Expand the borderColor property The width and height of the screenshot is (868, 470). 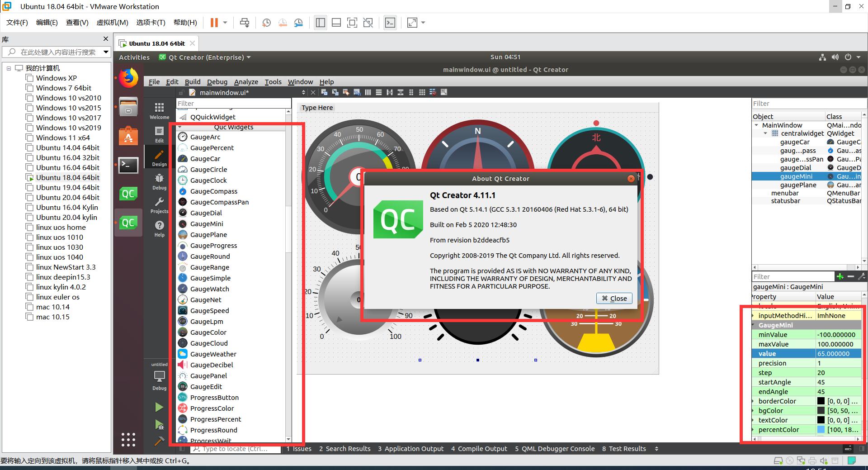pyautogui.click(x=753, y=401)
